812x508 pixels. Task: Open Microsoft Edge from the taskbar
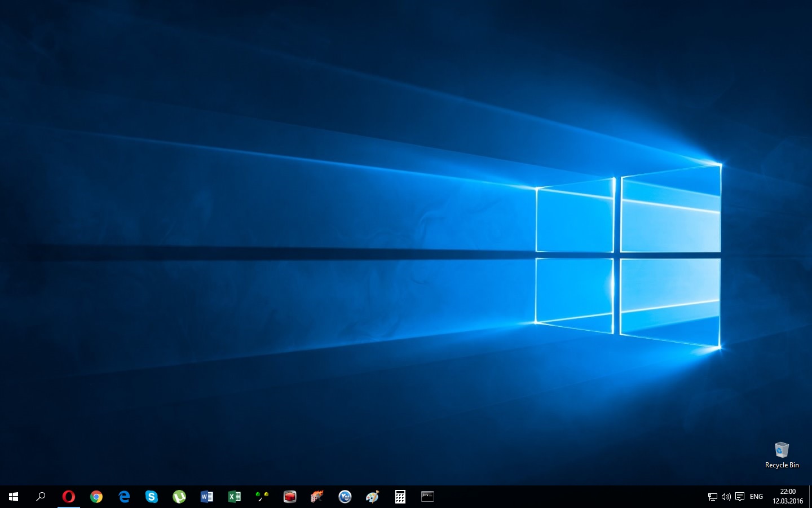tap(124, 497)
